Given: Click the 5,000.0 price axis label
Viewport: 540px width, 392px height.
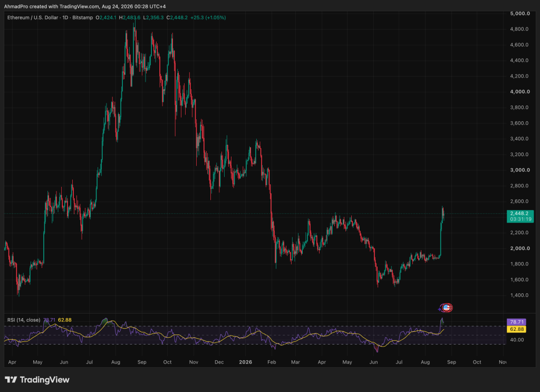Looking at the screenshot, I should (519, 13).
